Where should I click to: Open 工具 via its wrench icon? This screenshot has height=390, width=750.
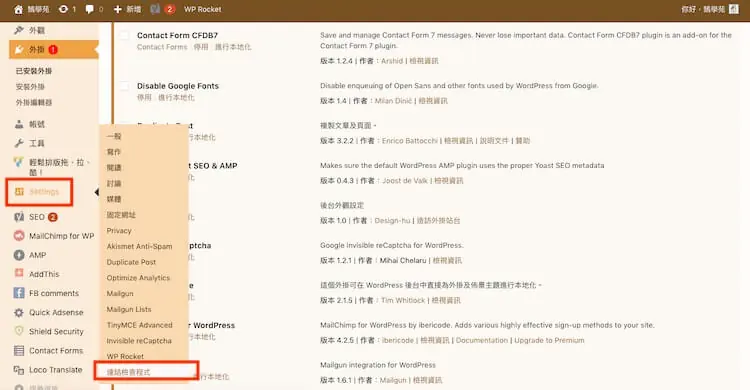(x=19, y=143)
